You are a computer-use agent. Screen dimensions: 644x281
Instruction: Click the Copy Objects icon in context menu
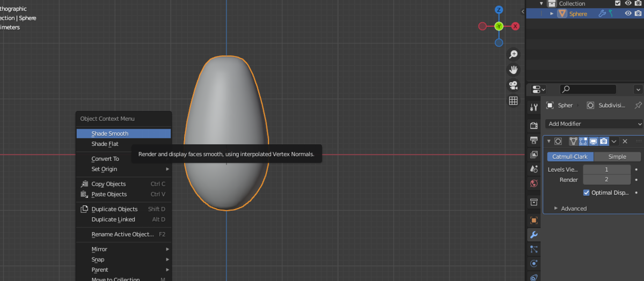(84, 184)
